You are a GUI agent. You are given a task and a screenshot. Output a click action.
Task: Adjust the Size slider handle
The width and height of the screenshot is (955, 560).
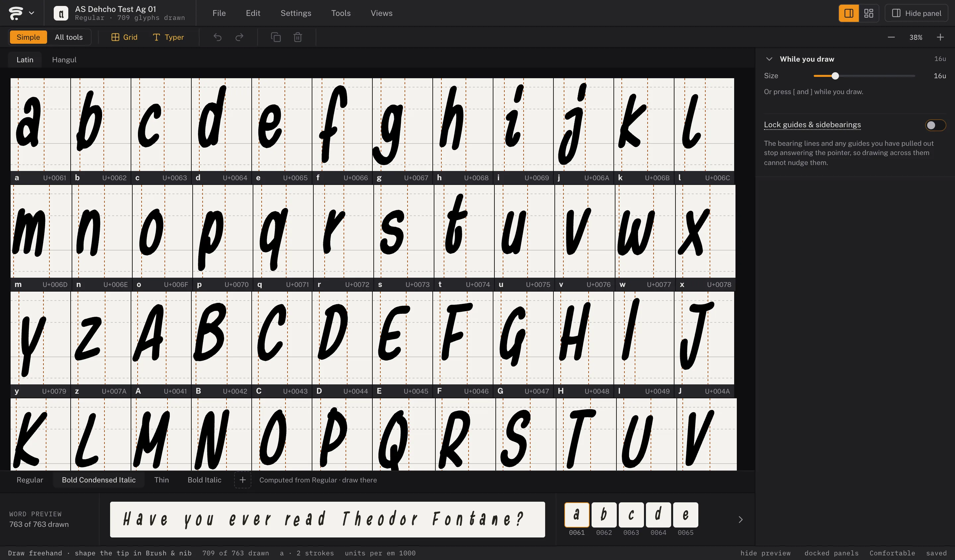click(x=835, y=76)
